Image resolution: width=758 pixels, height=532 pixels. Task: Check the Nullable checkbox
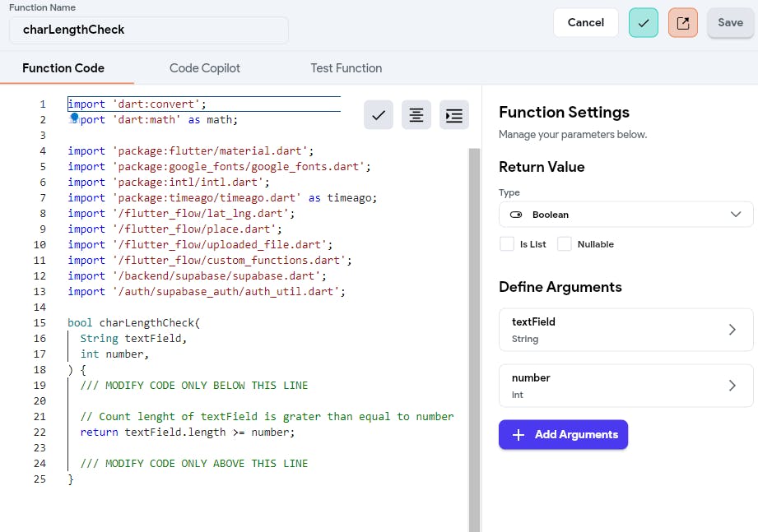[565, 244]
